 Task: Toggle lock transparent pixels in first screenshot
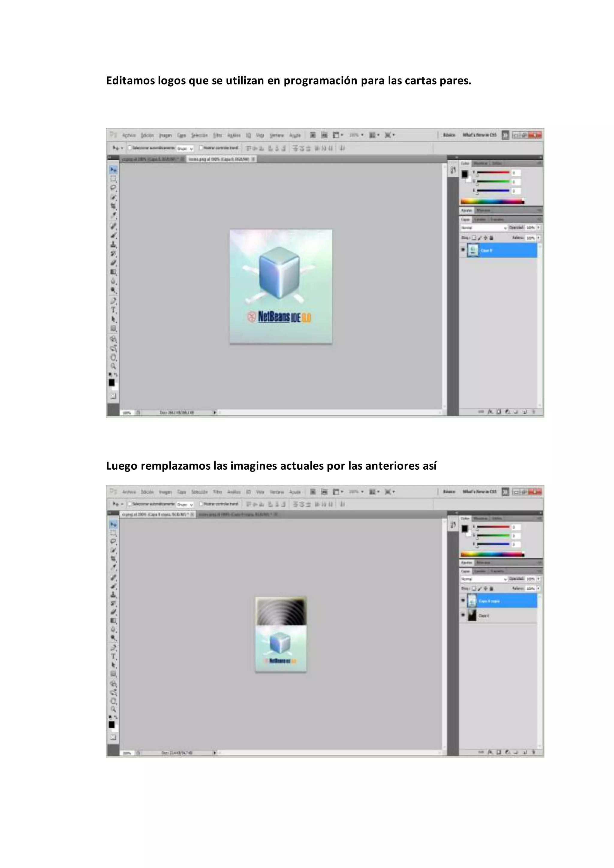point(474,238)
